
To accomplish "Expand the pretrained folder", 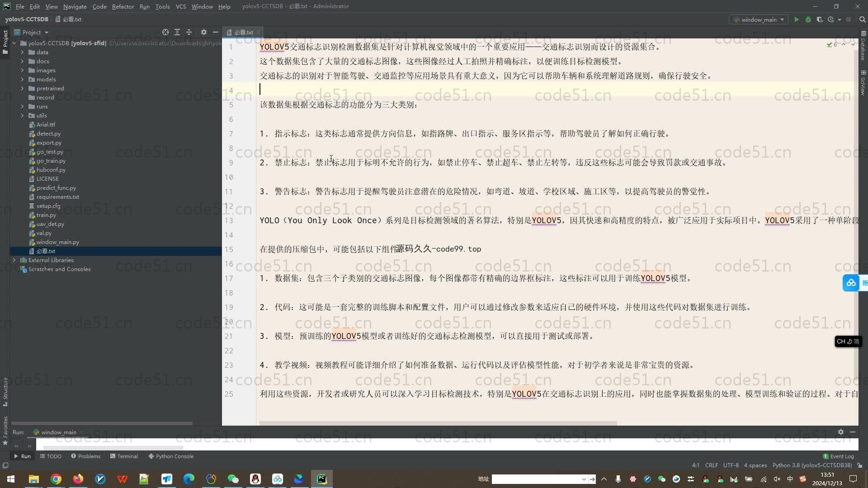I will coord(22,89).
